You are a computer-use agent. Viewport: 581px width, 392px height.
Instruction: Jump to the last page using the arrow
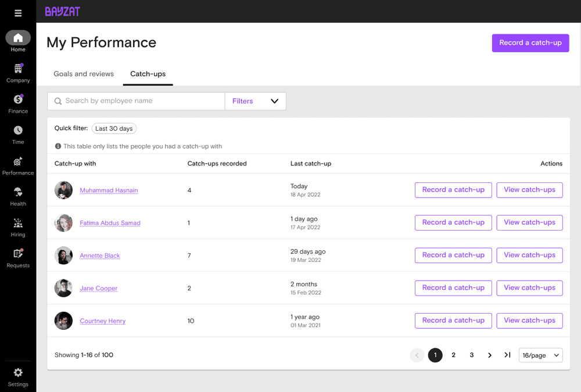(x=507, y=355)
